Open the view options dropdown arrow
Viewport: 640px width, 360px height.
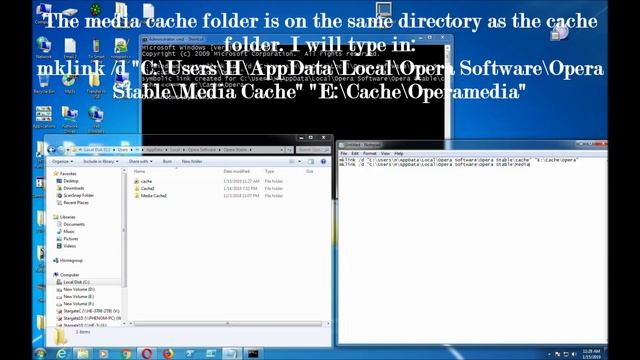300,162
